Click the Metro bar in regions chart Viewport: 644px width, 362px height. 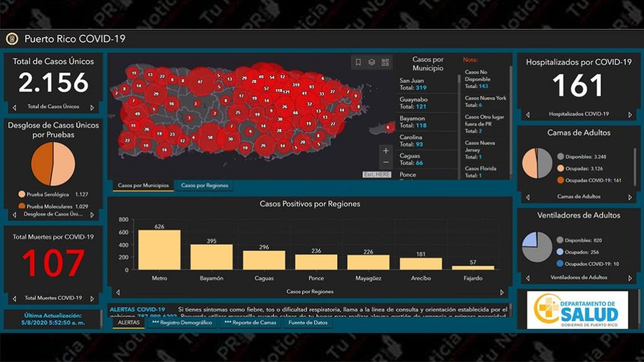click(x=159, y=250)
